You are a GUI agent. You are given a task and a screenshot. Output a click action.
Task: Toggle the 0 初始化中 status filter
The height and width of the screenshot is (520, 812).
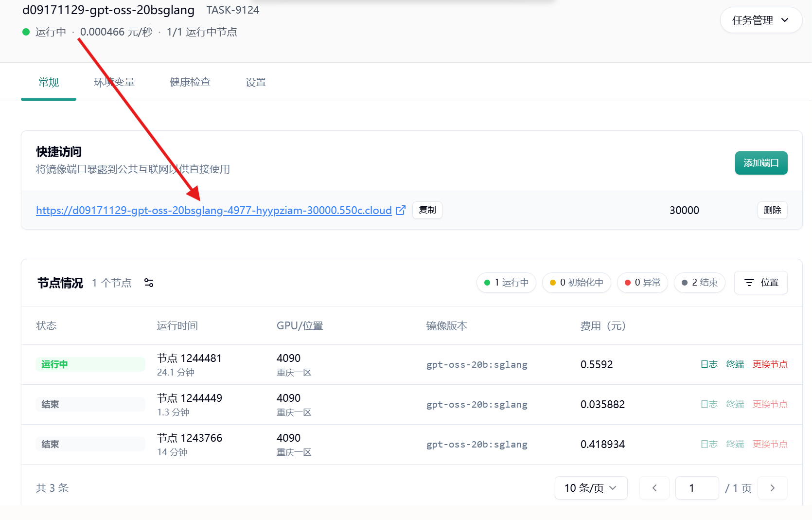click(x=576, y=283)
